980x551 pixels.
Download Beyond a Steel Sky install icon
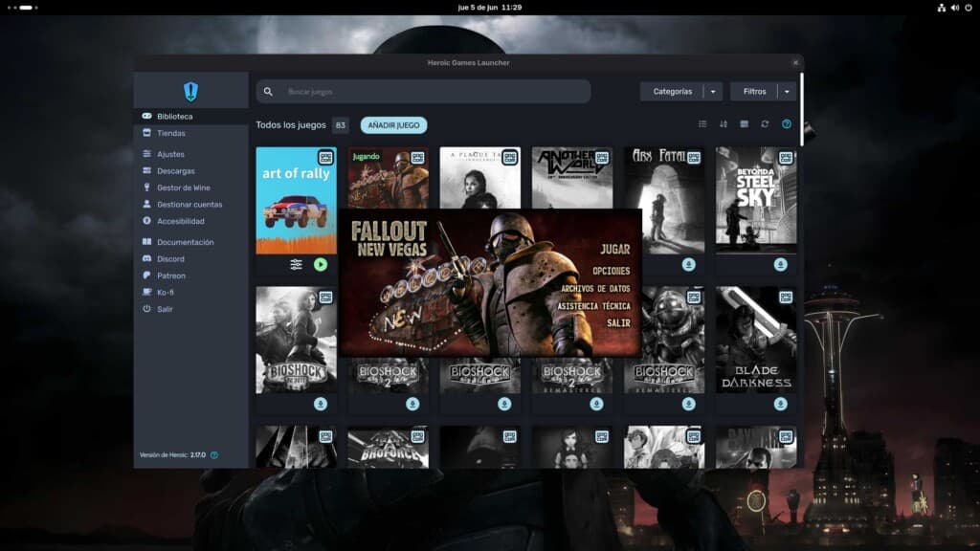click(x=781, y=264)
